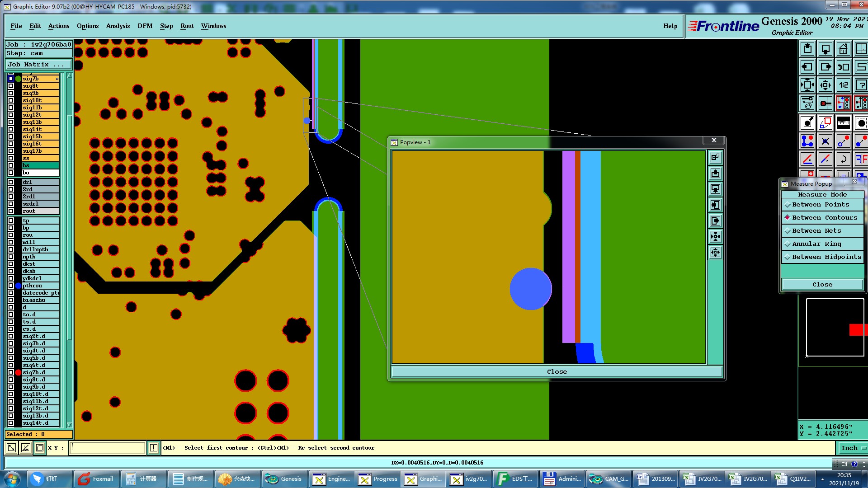Toggle visibility checkbox for layer drl
Viewport: 868px width, 488px height.
tap(11, 182)
